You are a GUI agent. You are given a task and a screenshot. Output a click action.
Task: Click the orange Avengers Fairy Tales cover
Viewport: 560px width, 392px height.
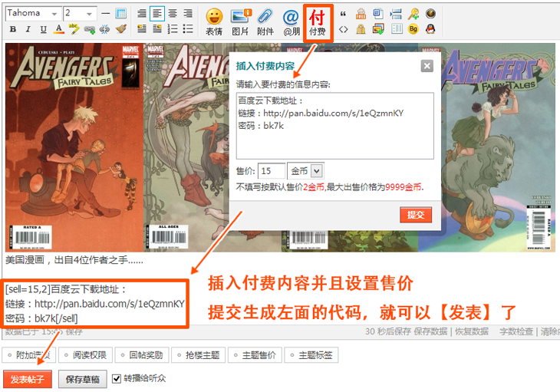[74, 147]
